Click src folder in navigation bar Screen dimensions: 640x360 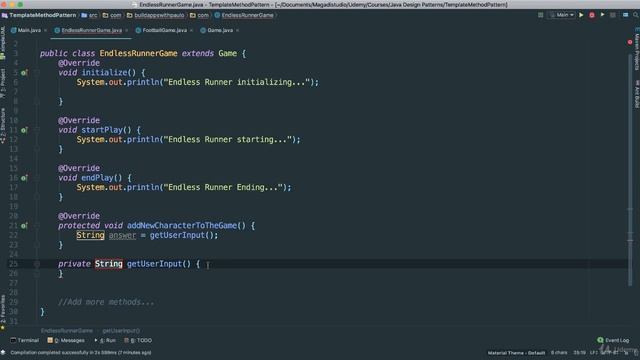[89, 15]
